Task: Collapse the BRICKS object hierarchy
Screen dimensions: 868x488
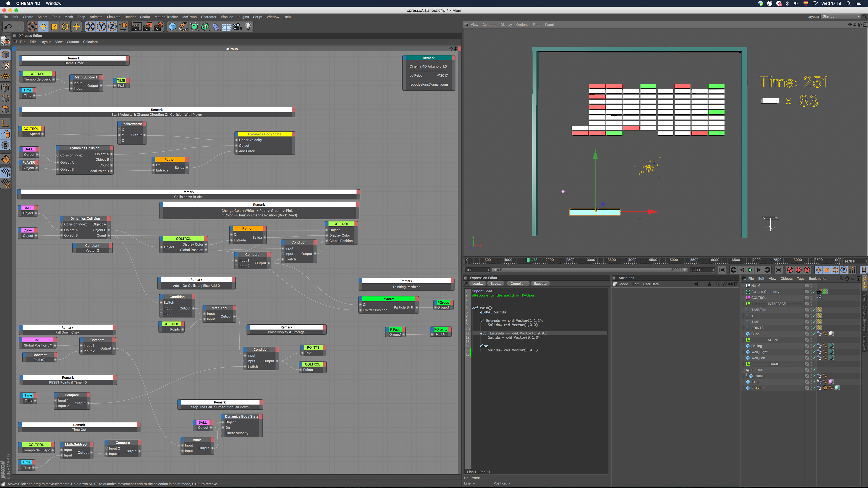Action: (x=743, y=370)
